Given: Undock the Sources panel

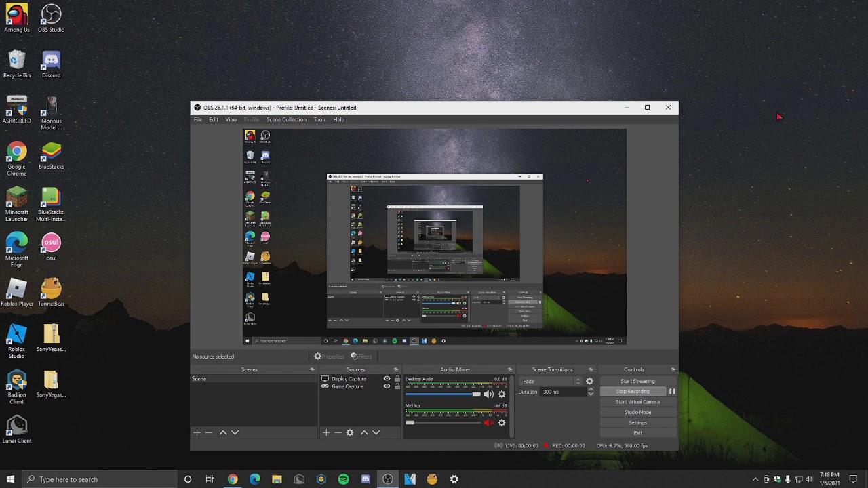Looking at the screenshot, I should tap(396, 369).
